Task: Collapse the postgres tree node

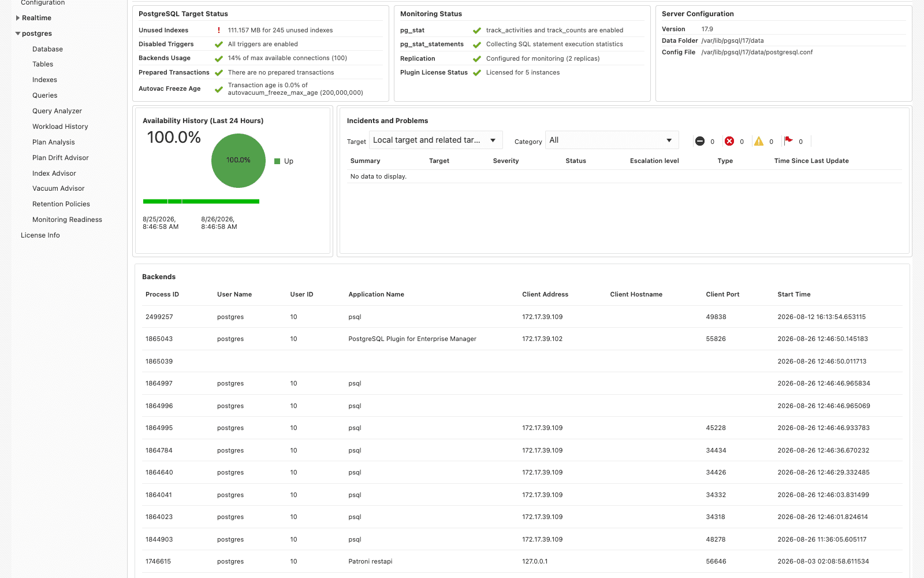Action: coord(18,34)
